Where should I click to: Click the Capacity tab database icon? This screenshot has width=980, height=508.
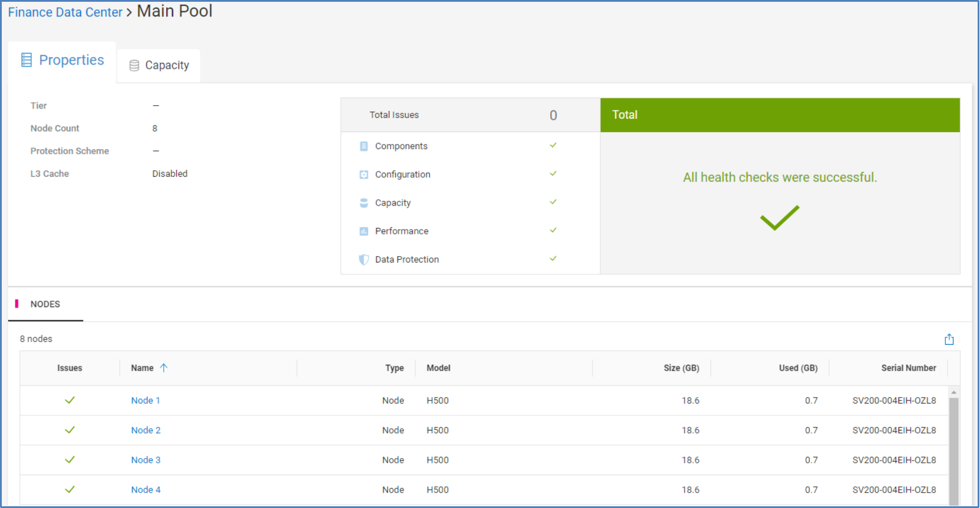tap(134, 66)
